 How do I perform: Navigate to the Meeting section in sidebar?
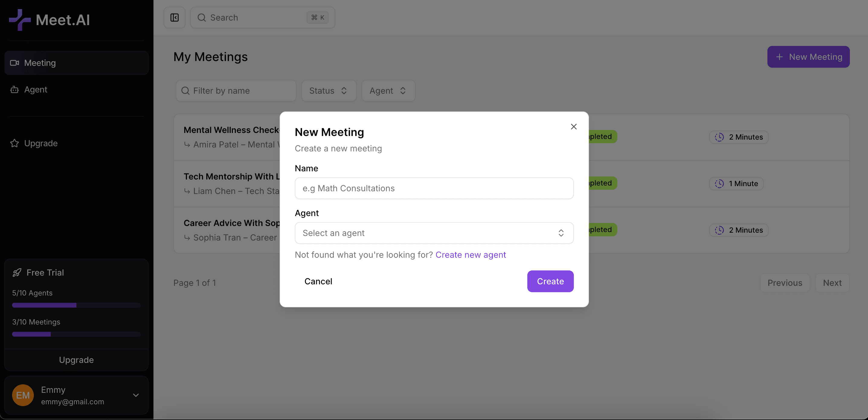40,63
